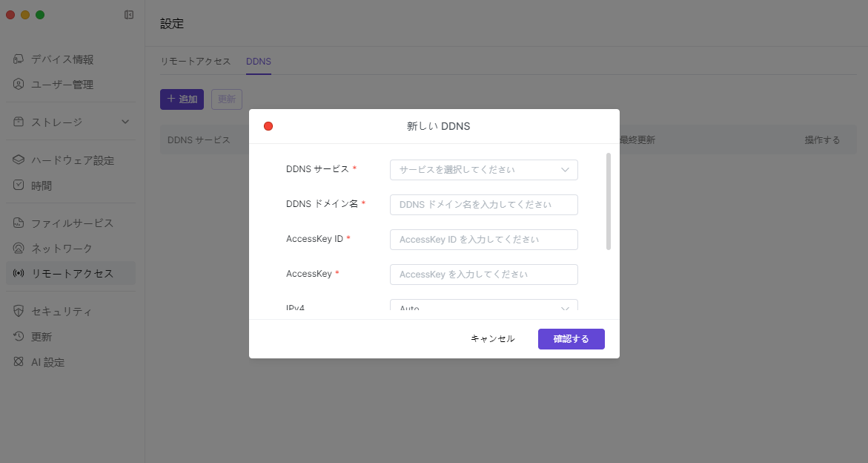Expand the Storage (ストレージ) section chevron

125,122
